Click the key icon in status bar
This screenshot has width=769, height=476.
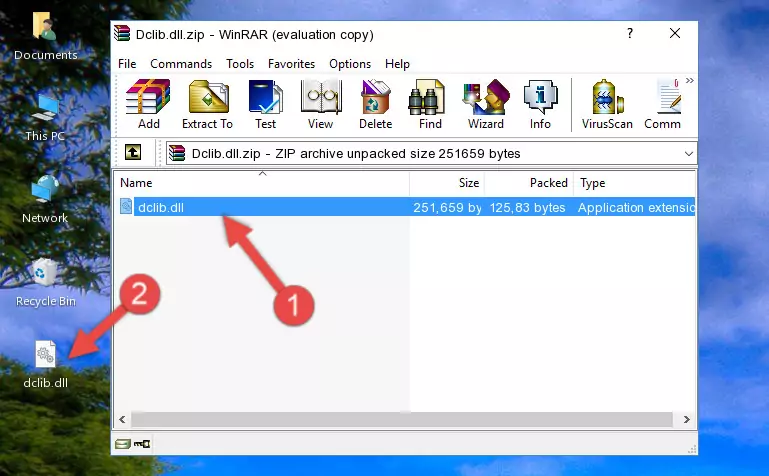(x=142, y=444)
